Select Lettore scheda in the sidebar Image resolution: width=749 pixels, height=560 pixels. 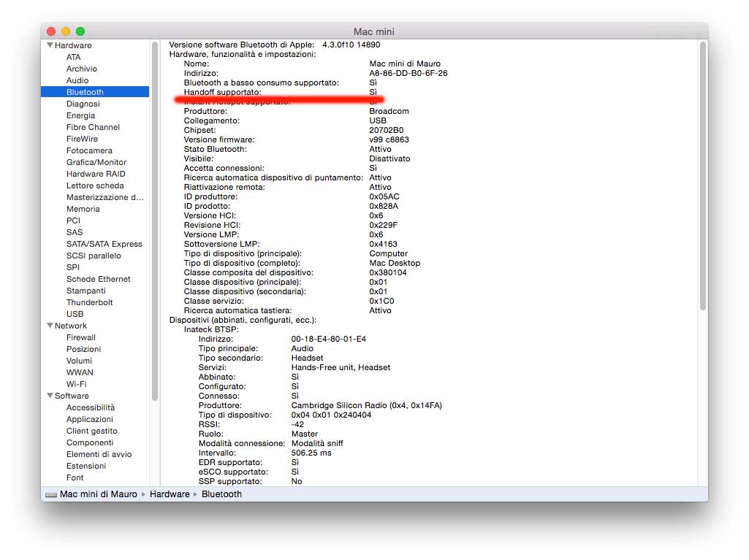coord(94,185)
